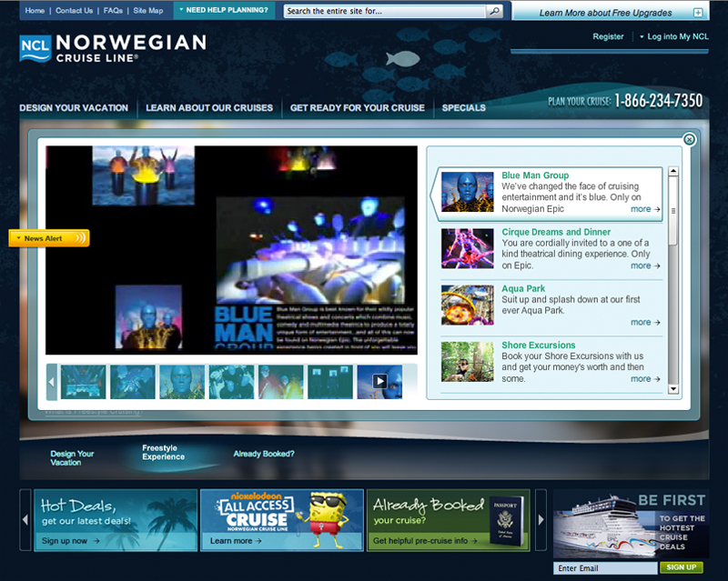Click the NCL Norwegian Cruise Line logo
This screenshot has height=581, width=728.
pyautogui.click(x=113, y=48)
